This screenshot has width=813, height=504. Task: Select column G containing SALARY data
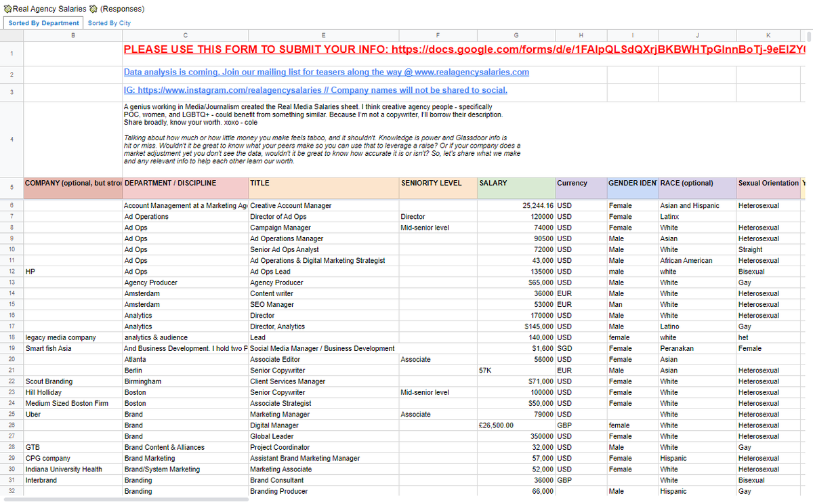tap(516, 35)
